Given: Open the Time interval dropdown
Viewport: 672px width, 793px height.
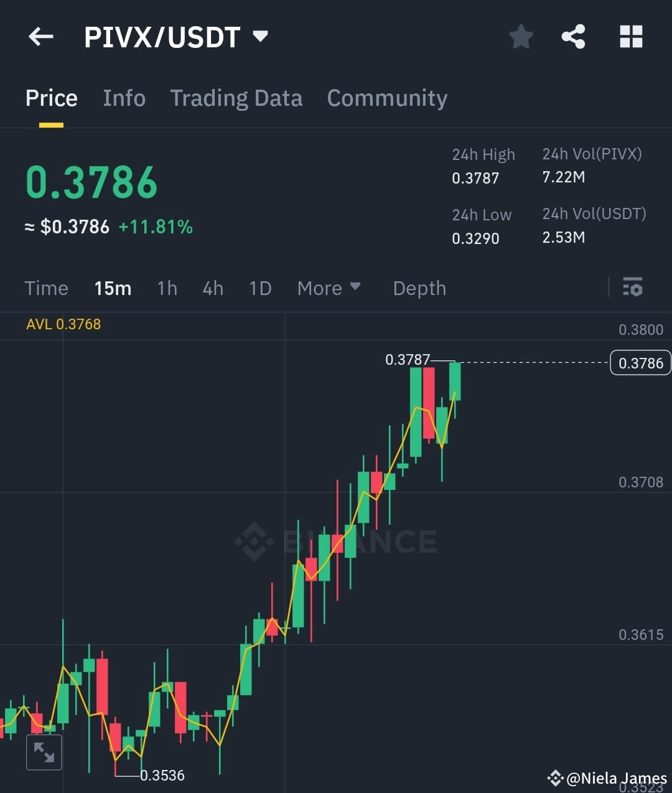Looking at the screenshot, I should [46, 288].
